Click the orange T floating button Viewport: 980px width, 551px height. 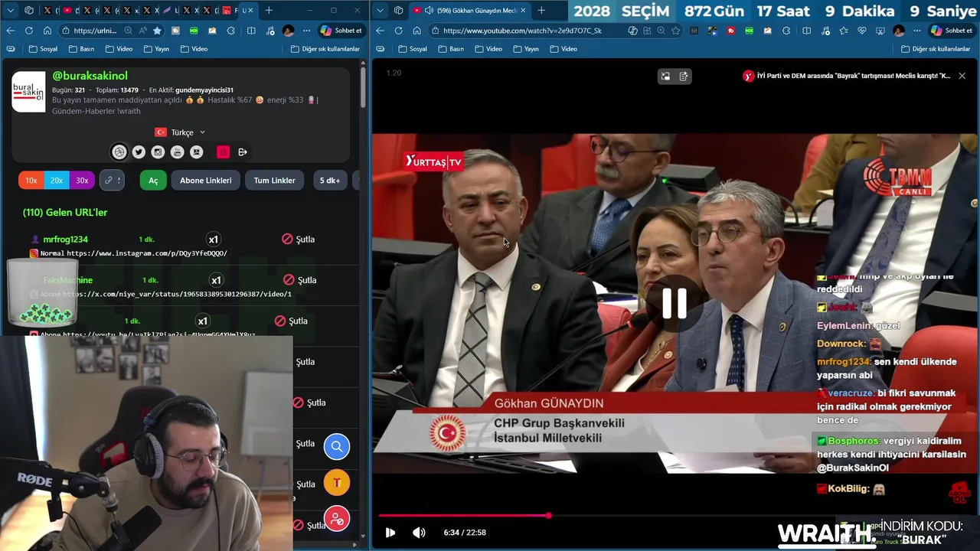coord(336,483)
